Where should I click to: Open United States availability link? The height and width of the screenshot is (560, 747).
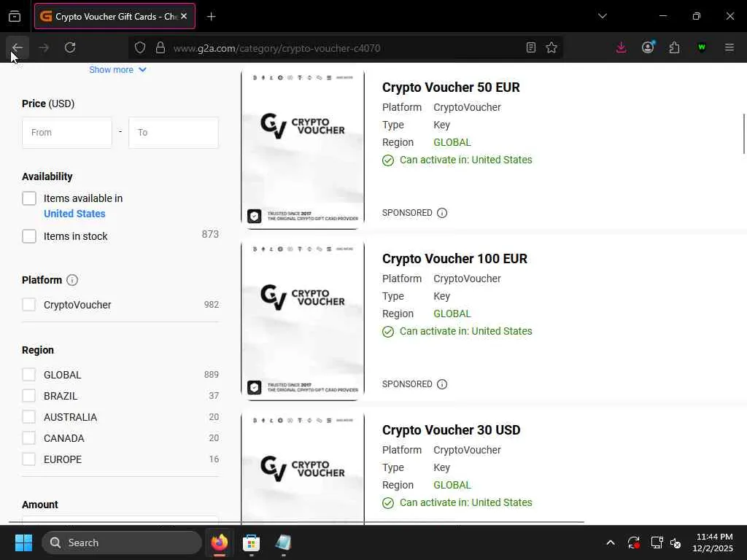pos(74,214)
